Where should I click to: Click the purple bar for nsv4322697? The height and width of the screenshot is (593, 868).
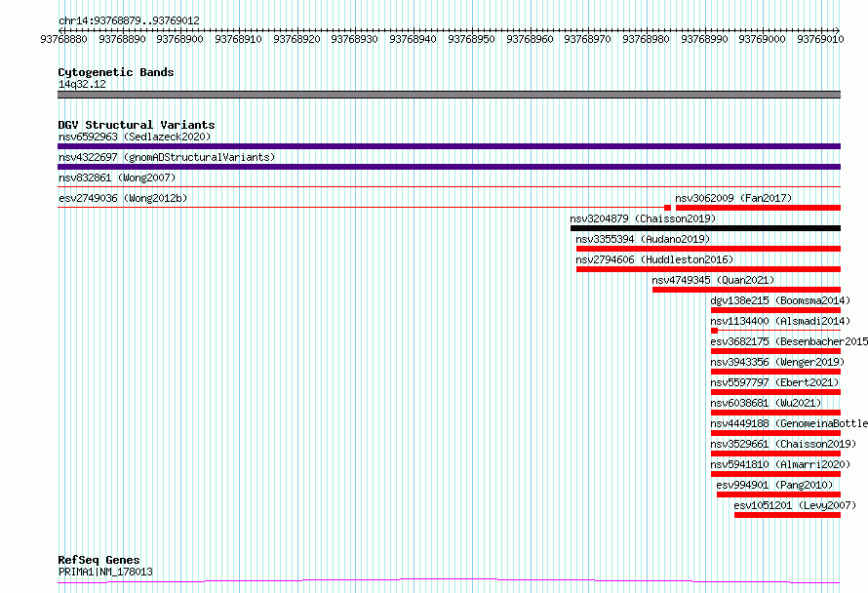pyautogui.click(x=449, y=167)
